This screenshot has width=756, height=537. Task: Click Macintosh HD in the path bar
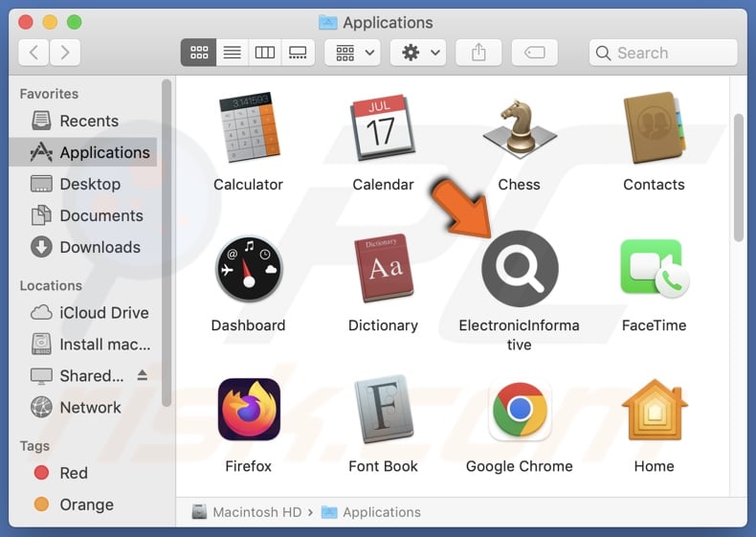click(x=247, y=512)
